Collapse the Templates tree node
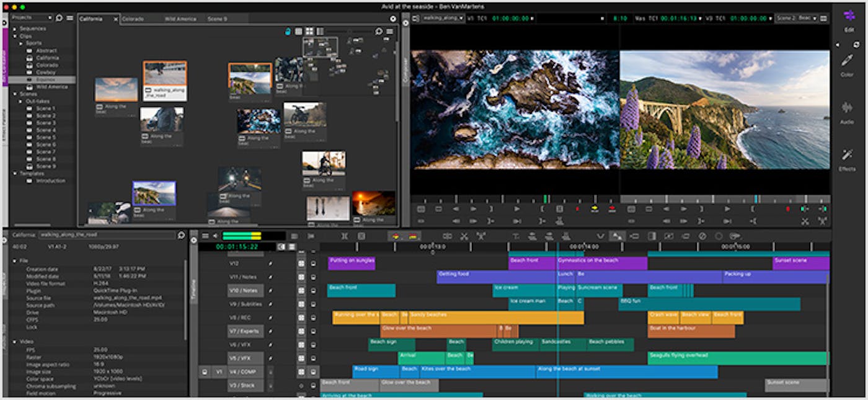This screenshot has height=400, width=868. [15, 174]
